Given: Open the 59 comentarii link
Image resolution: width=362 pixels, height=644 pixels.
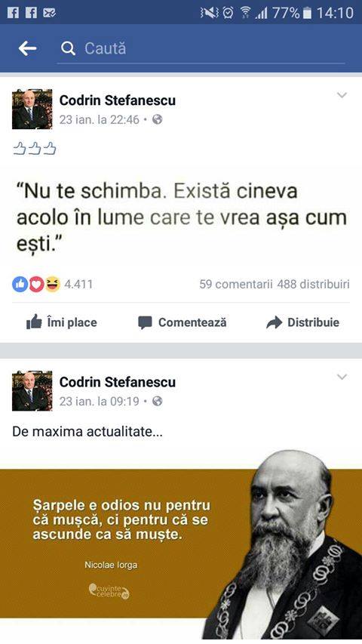Looking at the screenshot, I should pos(236,284).
